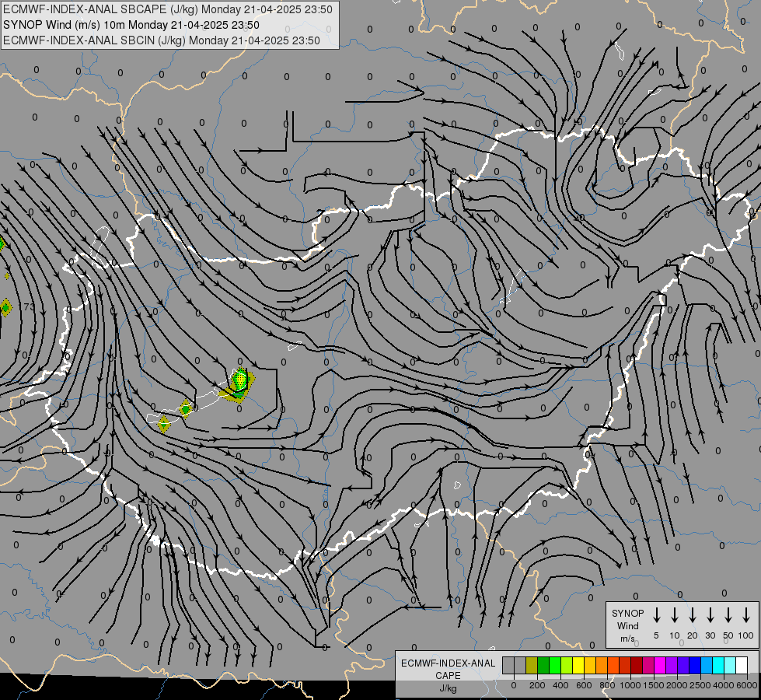Click the 4000 tick label on CAPE scale
This screenshot has width=761, height=700.
[x=724, y=685]
